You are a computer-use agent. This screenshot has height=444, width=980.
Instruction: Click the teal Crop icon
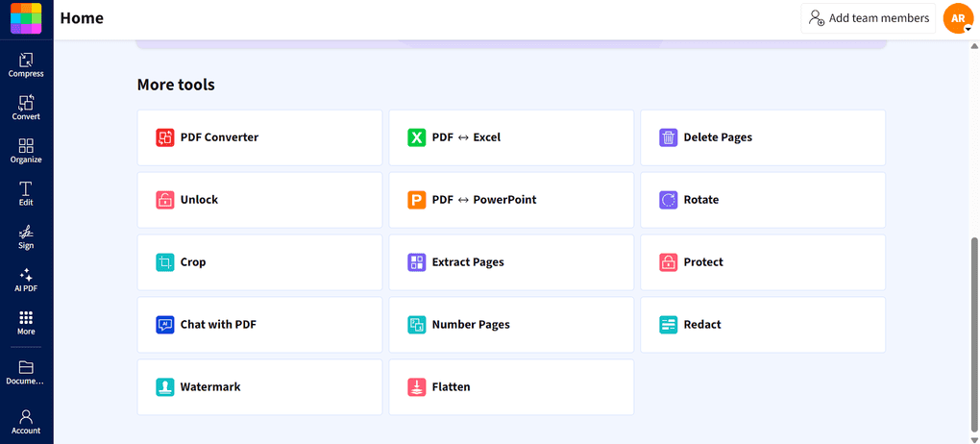165,262
